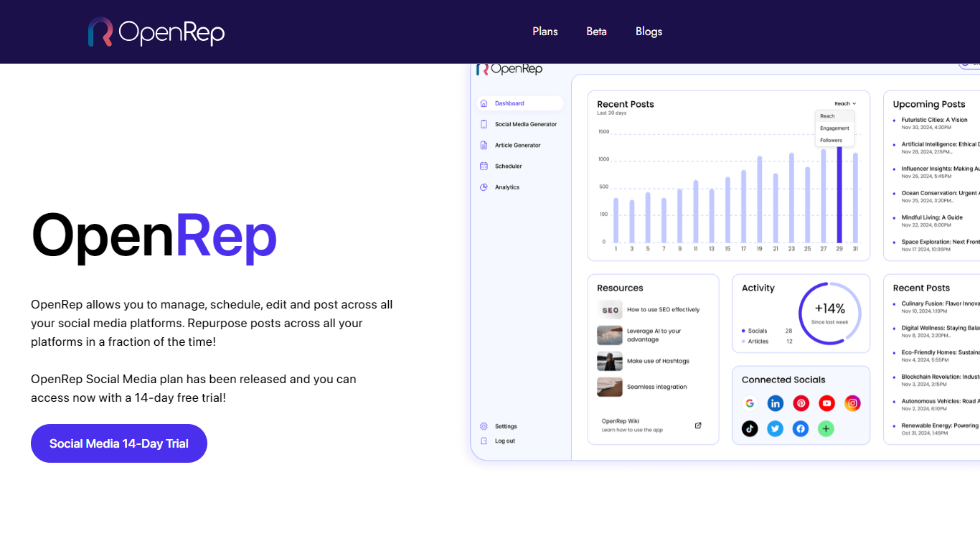The height and width of the screenshot is (551, 980).
Task: Open Article Generator from the sidebar
Action: 518,145
